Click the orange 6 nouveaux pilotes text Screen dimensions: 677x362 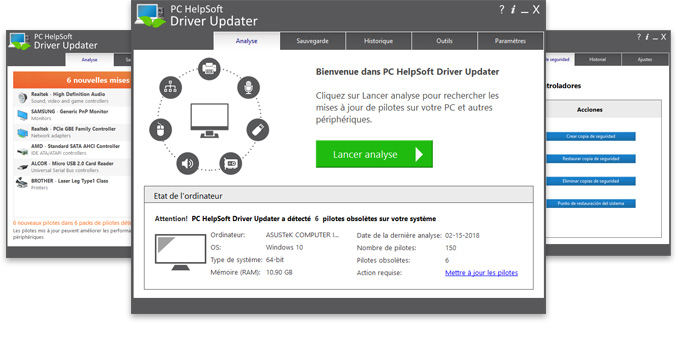point(72,223)
